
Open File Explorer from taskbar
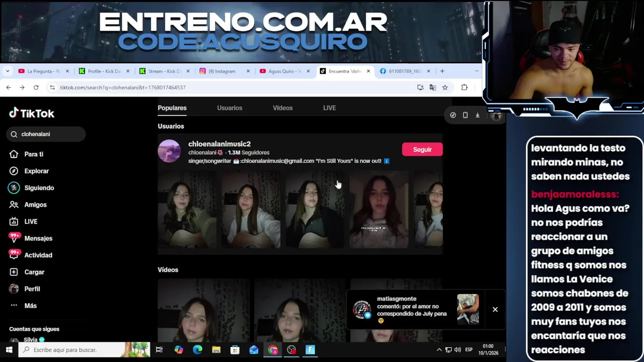[216, 350]
